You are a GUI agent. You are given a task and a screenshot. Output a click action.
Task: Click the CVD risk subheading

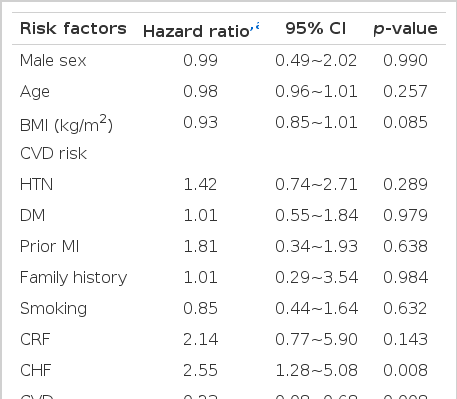click(53, 154)
